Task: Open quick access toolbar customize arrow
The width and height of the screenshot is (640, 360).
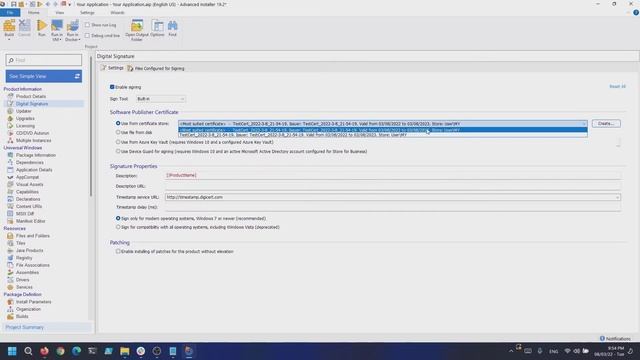Action: tap(70, 4)
